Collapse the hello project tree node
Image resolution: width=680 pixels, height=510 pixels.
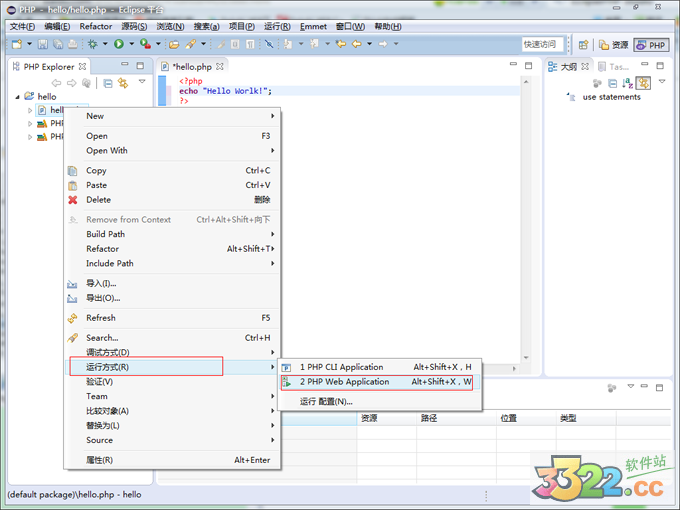click(x=18, y=97)
